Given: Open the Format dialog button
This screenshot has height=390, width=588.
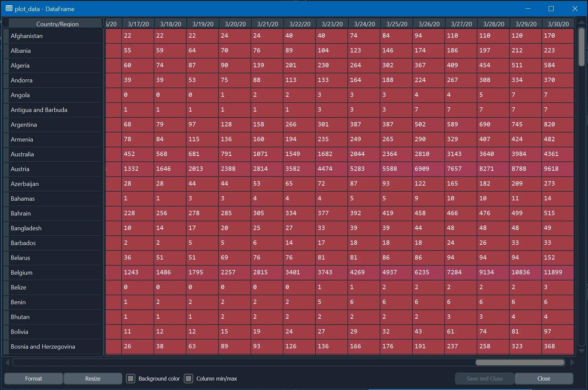Looking at the screenshot, I should [x=34, y=379].
